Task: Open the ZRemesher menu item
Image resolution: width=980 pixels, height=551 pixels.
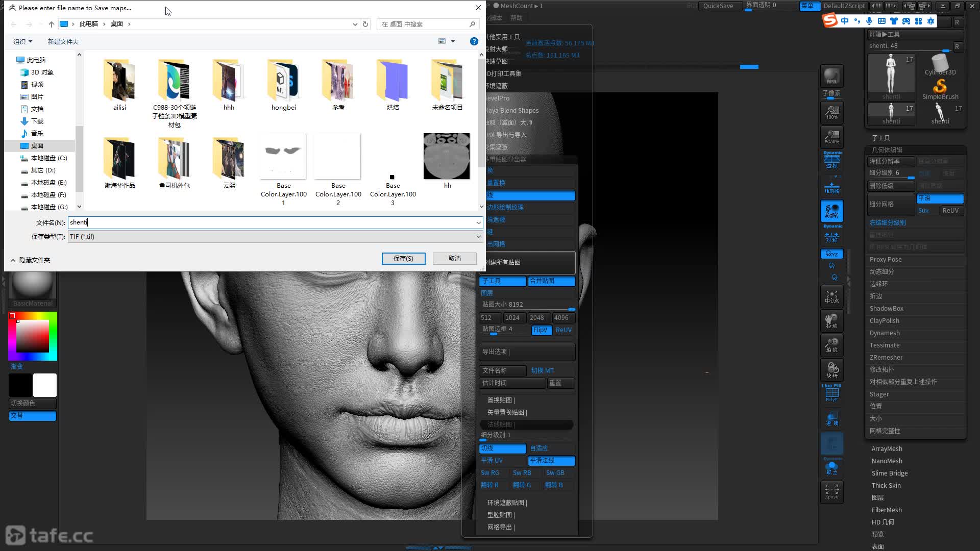Action: (886, 358)
